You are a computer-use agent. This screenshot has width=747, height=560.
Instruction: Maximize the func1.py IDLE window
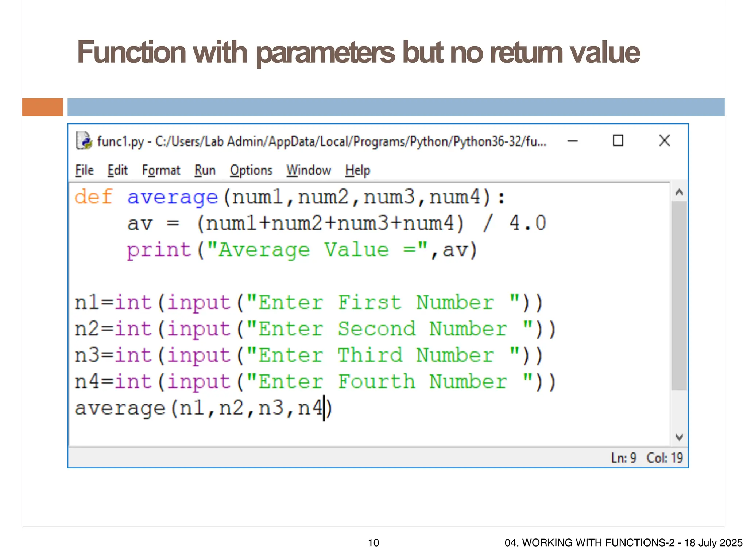coord(618,140)
